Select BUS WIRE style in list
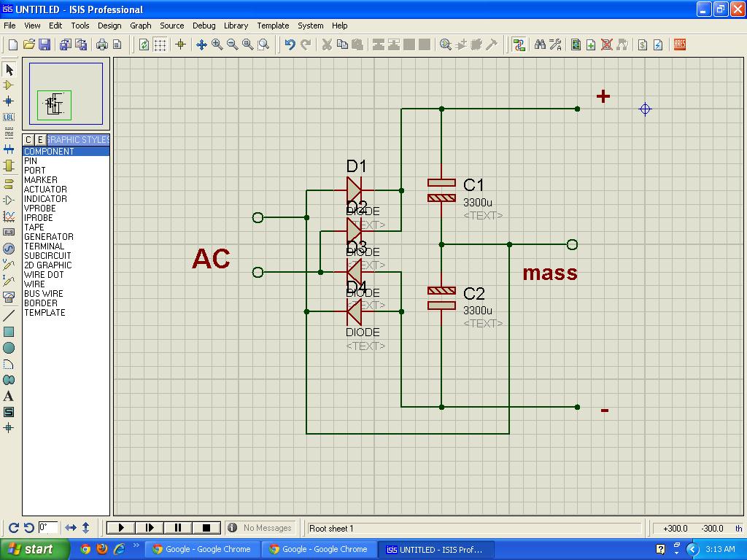Image resolution: width=747 pixels, height=560 pixels. tap(43, 294)
